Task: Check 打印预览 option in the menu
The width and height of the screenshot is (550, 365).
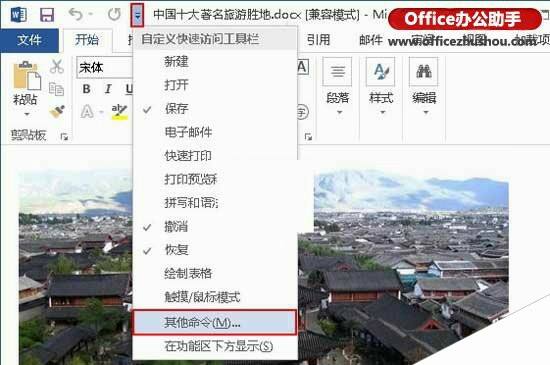Action: coord(215,179)
